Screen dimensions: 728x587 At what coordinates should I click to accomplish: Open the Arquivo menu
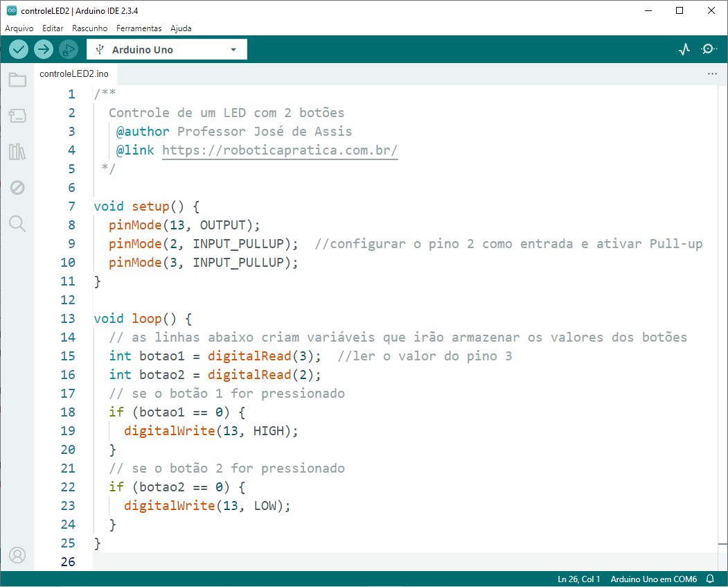(x=19, y=28)
